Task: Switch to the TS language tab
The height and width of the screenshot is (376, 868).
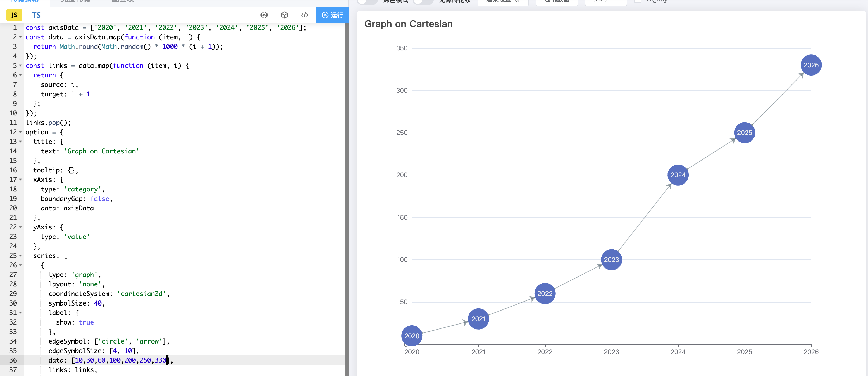Action: coord(36,15)
